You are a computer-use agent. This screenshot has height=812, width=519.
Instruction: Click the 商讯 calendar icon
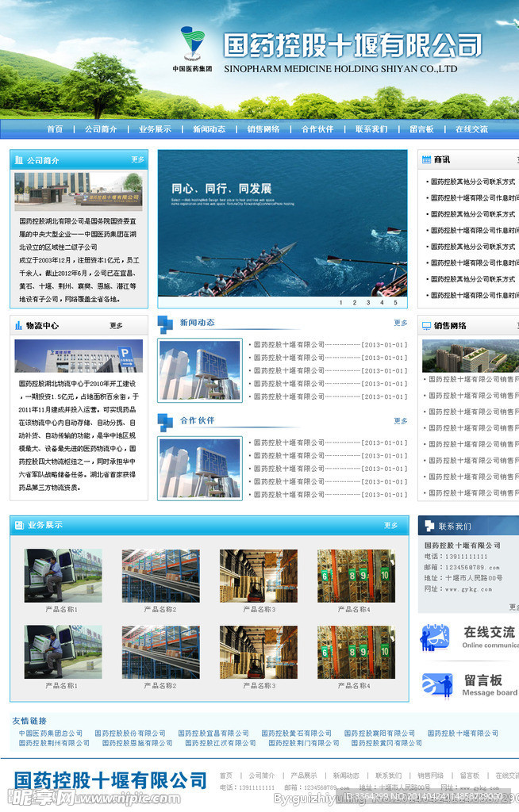click(x=426, y=159)
